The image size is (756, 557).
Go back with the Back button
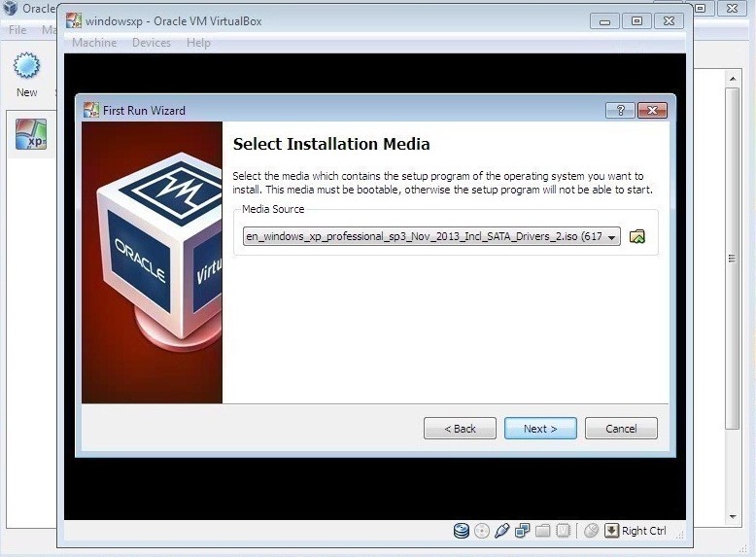460,429
